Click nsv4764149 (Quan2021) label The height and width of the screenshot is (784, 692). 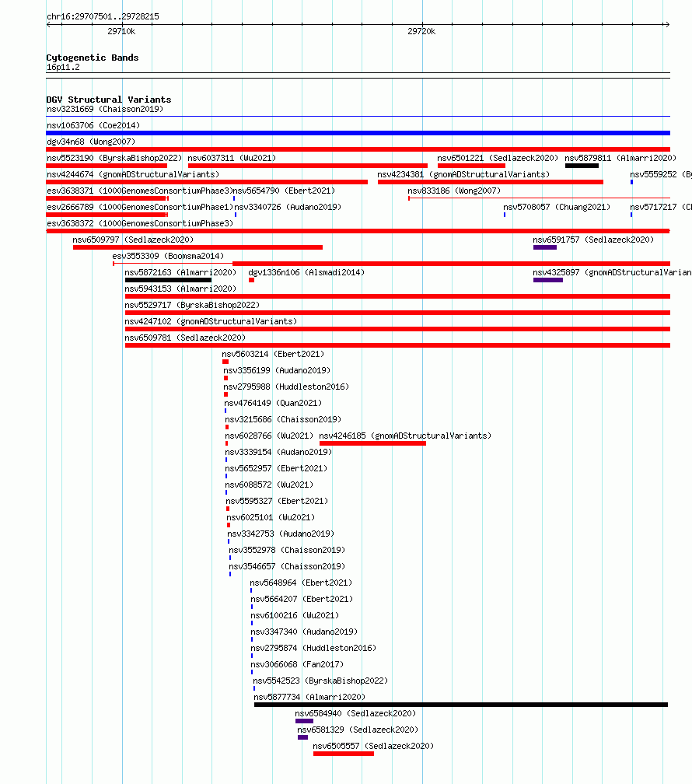click(273, 403)
